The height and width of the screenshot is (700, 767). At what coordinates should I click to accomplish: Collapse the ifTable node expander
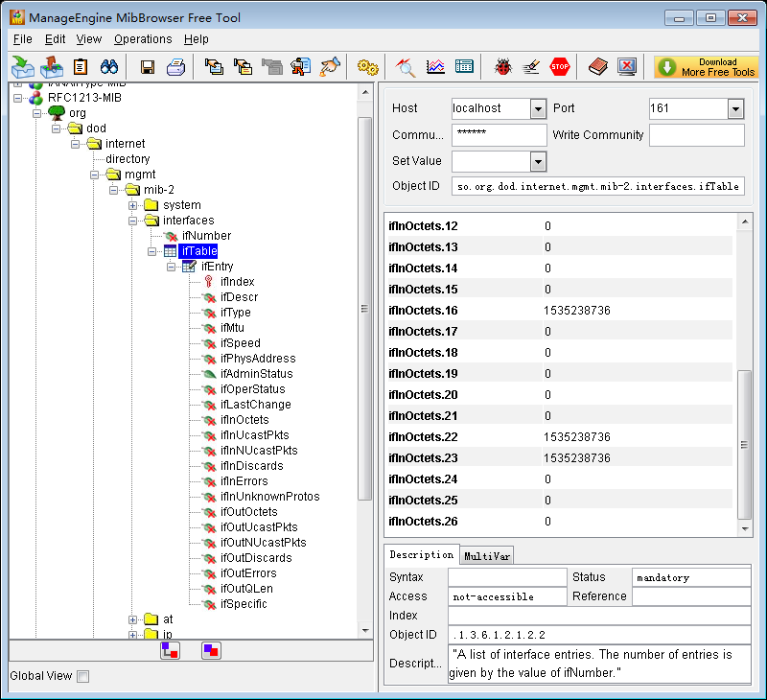point(152,251)
